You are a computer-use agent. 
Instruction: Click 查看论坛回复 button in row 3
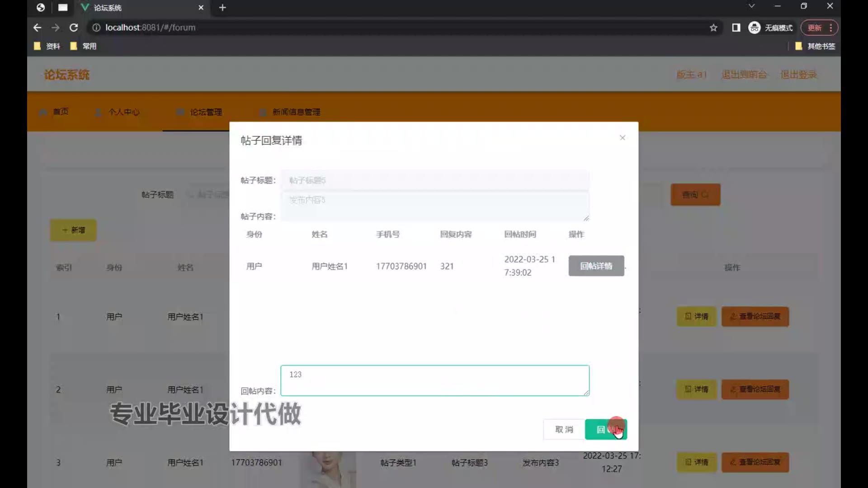755,462
